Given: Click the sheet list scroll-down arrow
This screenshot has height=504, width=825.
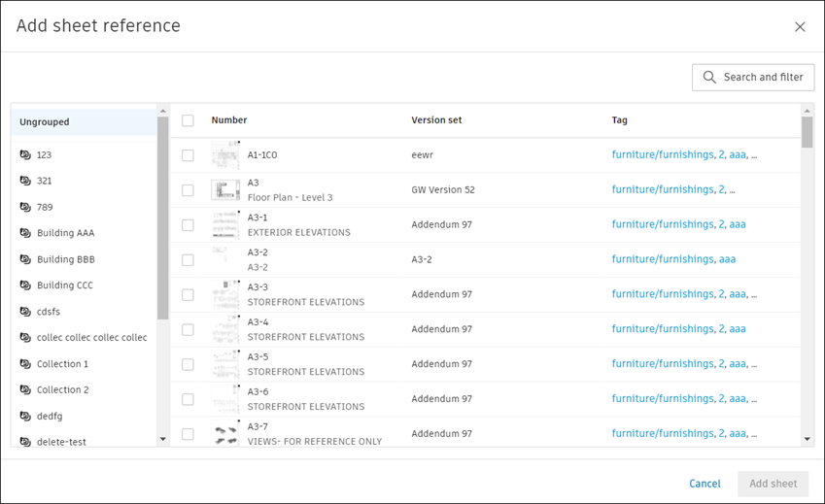Looking at the screenshot, I should (807, 439).
